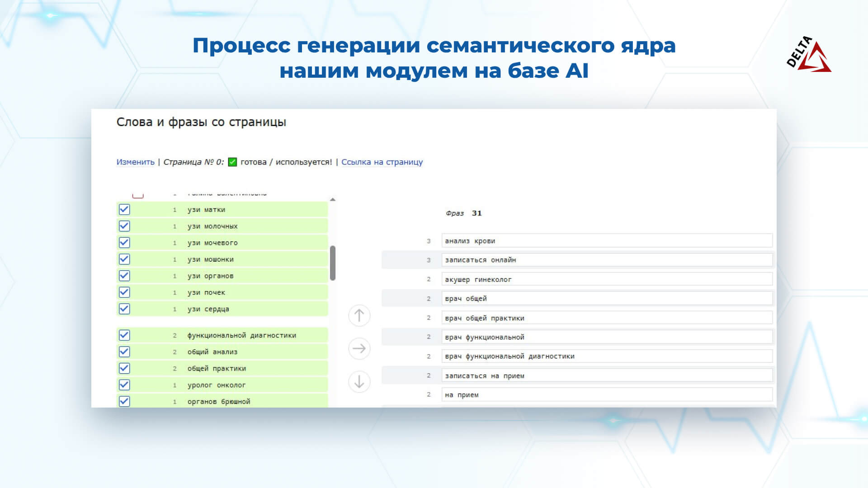Click the green ready-status check icon
Image resolution: width=868 pixels, height=488 pixels.
232,162
